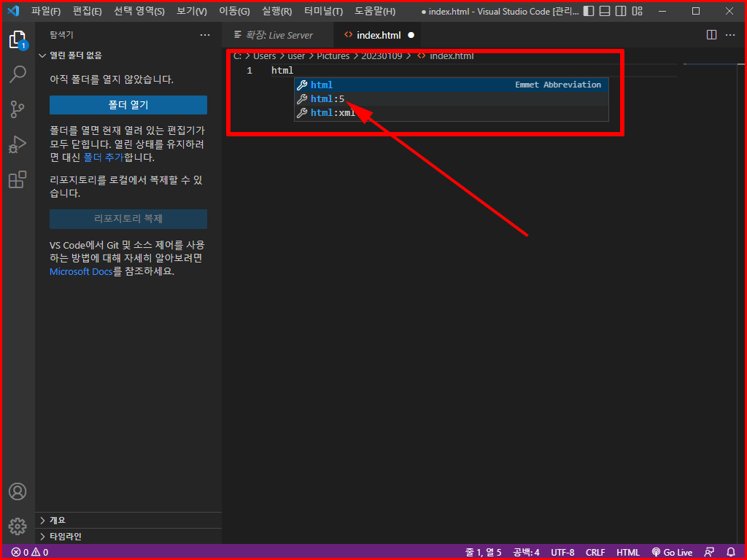The height and width of the screenshot is (560, 747).
Task: Open 파일(F) menu
Action: pyautogui.click(x=46, y=11)
